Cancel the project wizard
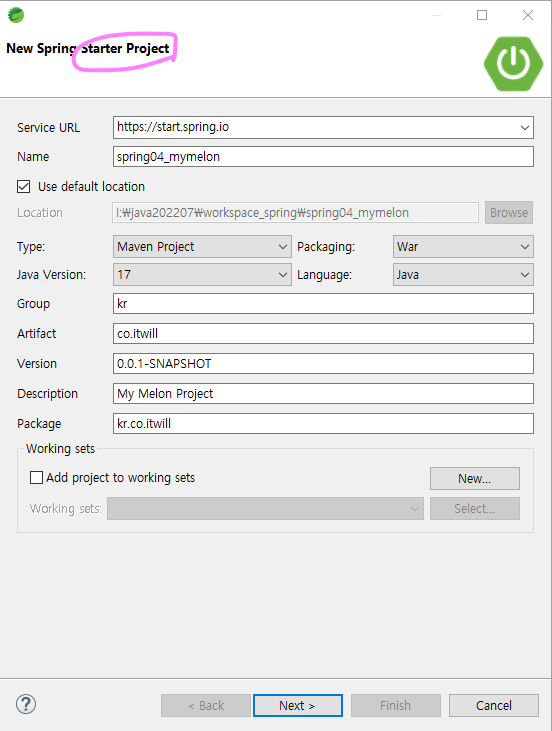 click(x=494, y=705)
